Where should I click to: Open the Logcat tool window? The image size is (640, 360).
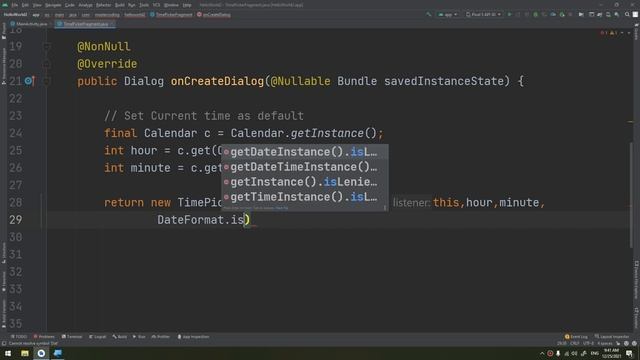98,337
